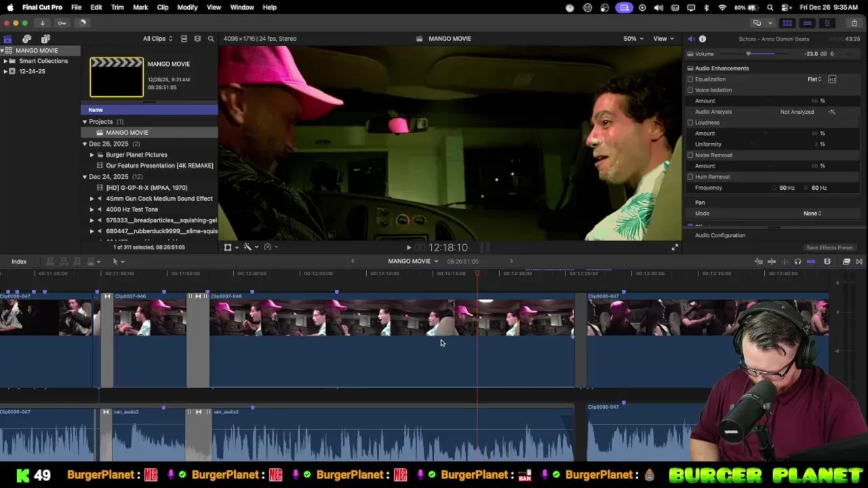Enable the Noise Removal checkbox
Screen dimensions: 868x488
[x=690, y=155]
